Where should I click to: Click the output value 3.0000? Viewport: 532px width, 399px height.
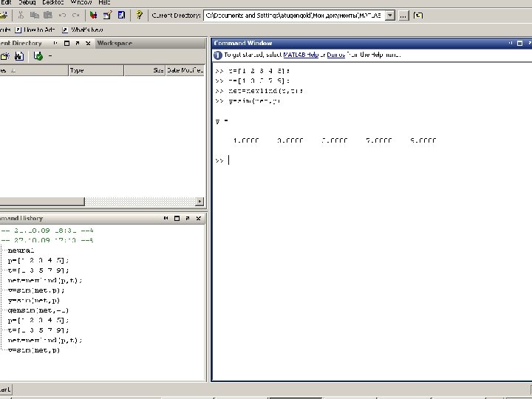[290, 140]
